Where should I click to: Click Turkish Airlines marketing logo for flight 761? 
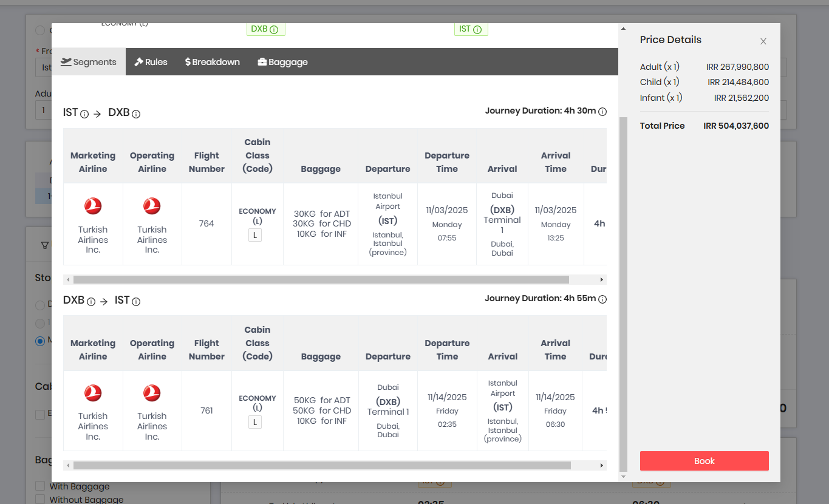[93, 393]
